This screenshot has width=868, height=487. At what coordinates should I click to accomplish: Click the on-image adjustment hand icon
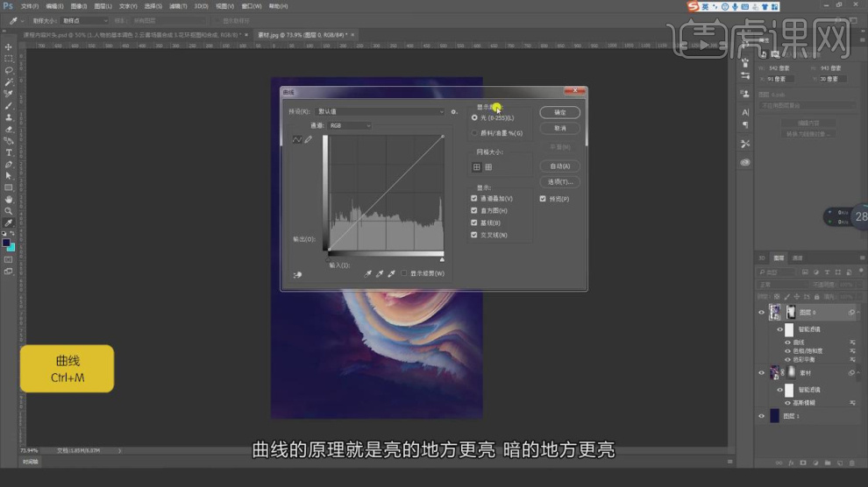tap(298, 275)
